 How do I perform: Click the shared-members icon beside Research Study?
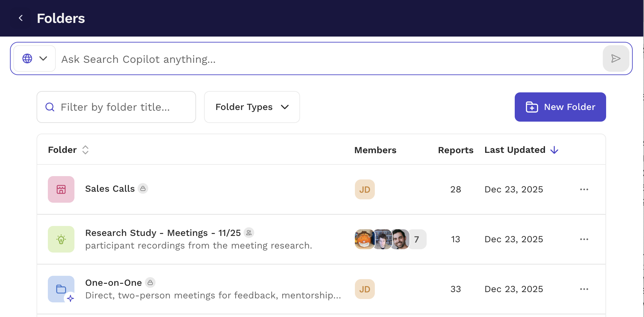point(249,233)
